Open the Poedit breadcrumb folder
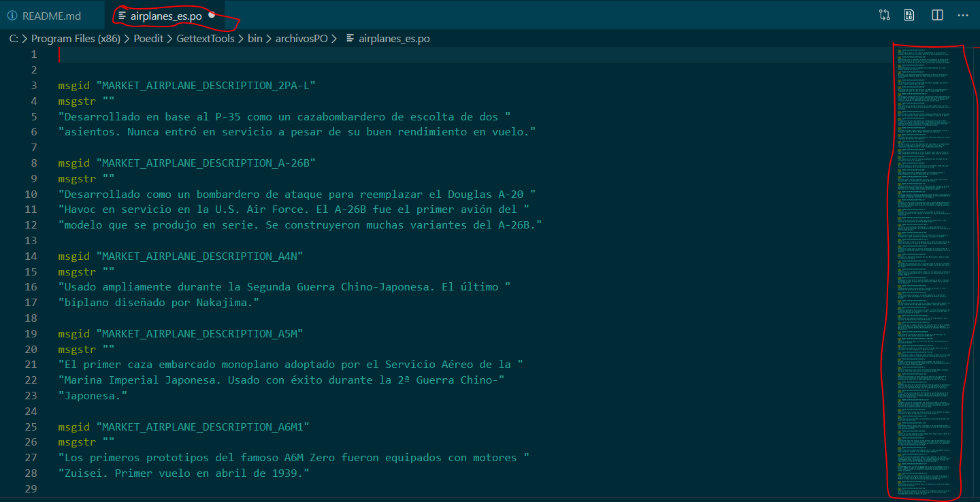The image size is (980, 502). tap(148, 39)
